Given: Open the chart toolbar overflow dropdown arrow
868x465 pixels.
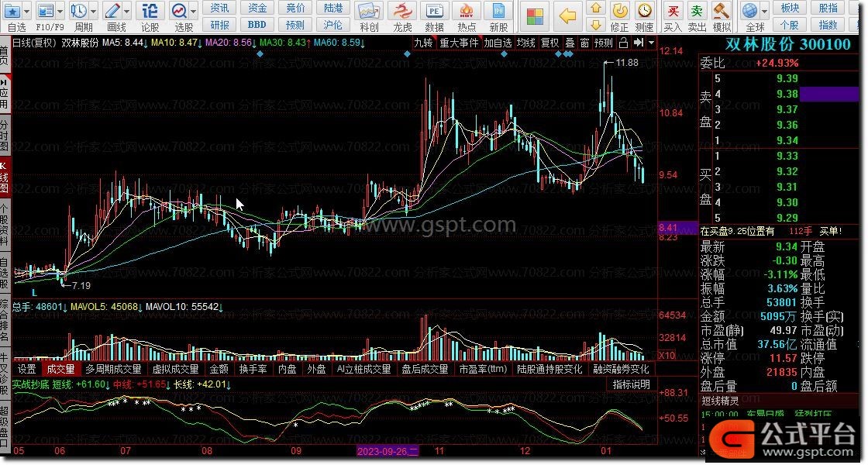Looking at the screenshot, I should 651,43.
